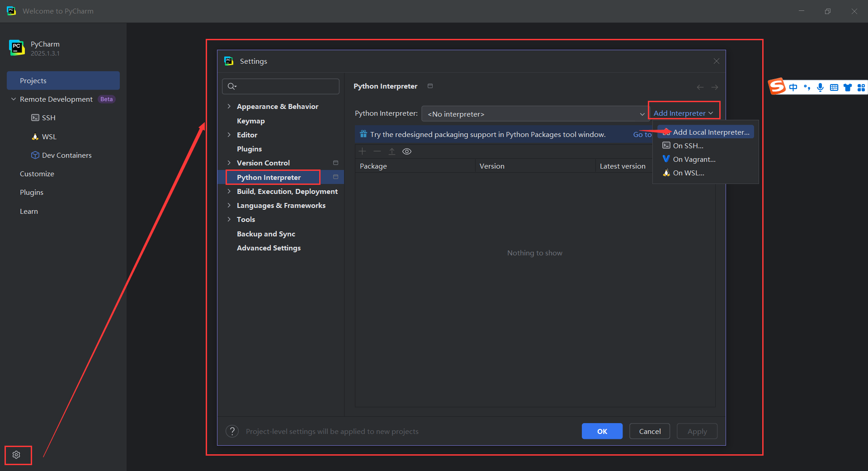
Task: Focus the Settings search field
Action: (x=281, y=86)
